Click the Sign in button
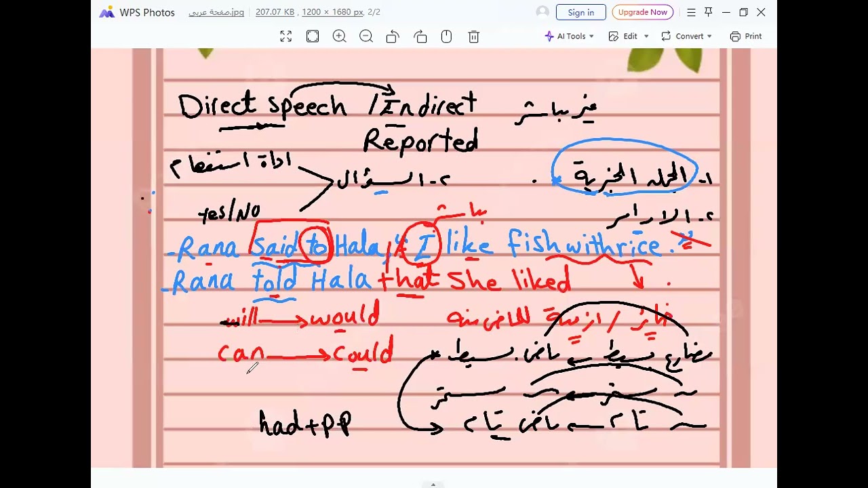The height and width of the screenshot is (488, 868). point(580,12)
